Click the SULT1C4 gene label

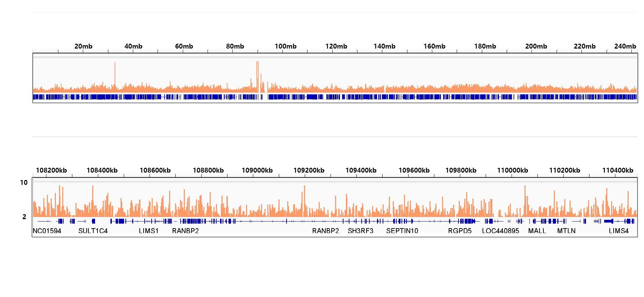click(x=93, y=231)
